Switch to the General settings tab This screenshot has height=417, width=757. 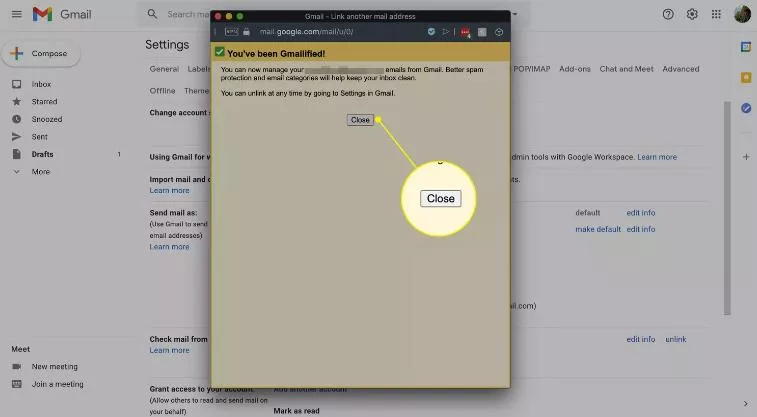[x=164, y=69]
